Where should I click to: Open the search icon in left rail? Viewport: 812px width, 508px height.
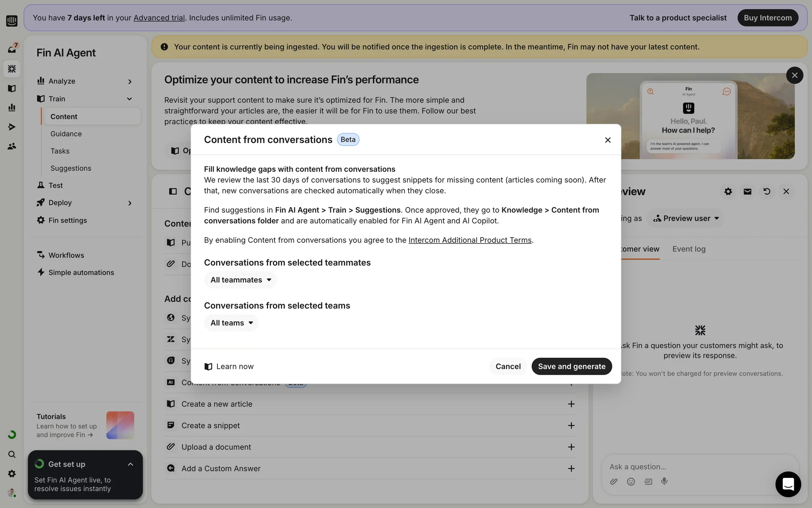12,454
